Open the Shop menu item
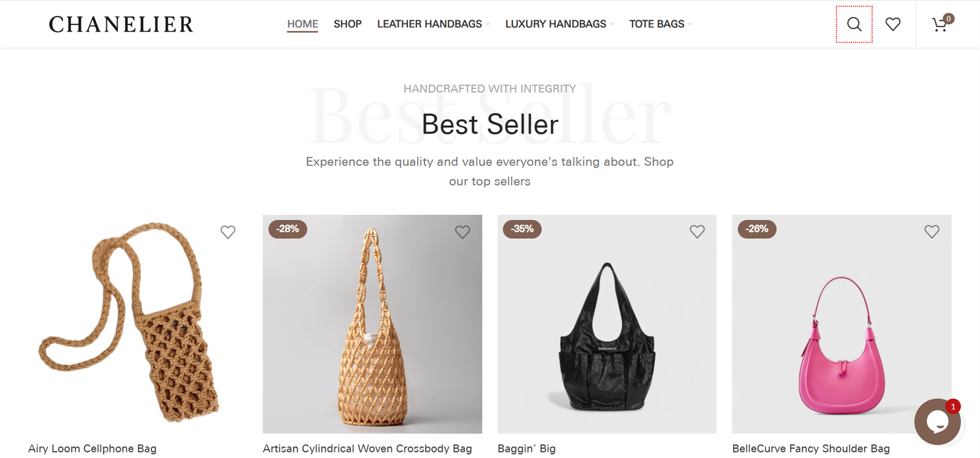980x458 pixels. pyautogui.click(x=347, y=24)
